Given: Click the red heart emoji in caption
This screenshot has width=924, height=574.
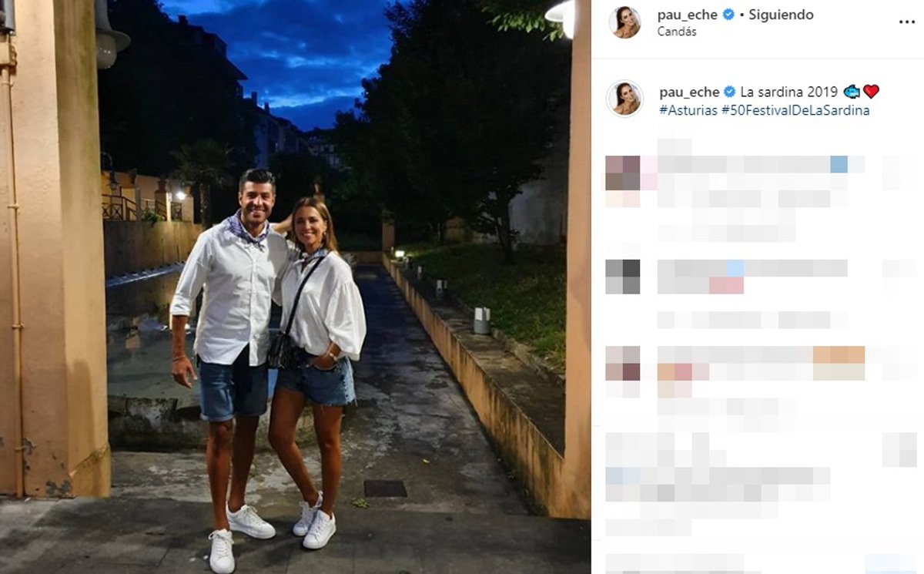Looking at the screenshot, I should 871,92.
